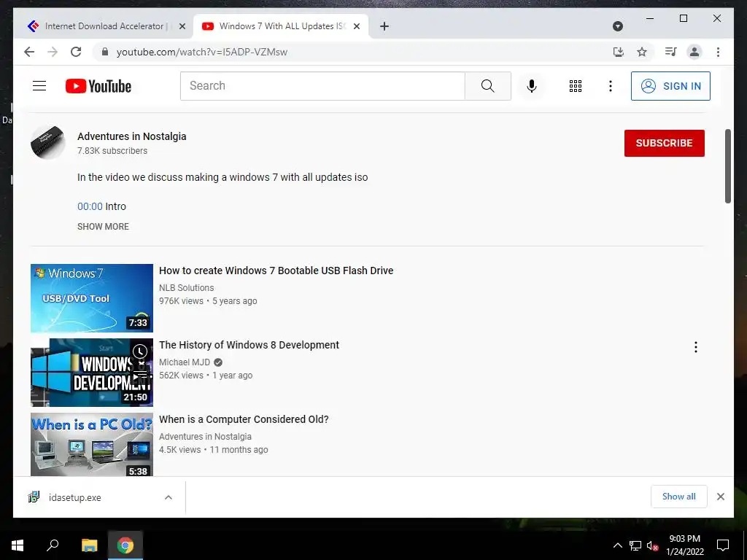This screenshot has width=747, height=560.
Task: Click Show all downloads
Action: click(x=679, y=497)
